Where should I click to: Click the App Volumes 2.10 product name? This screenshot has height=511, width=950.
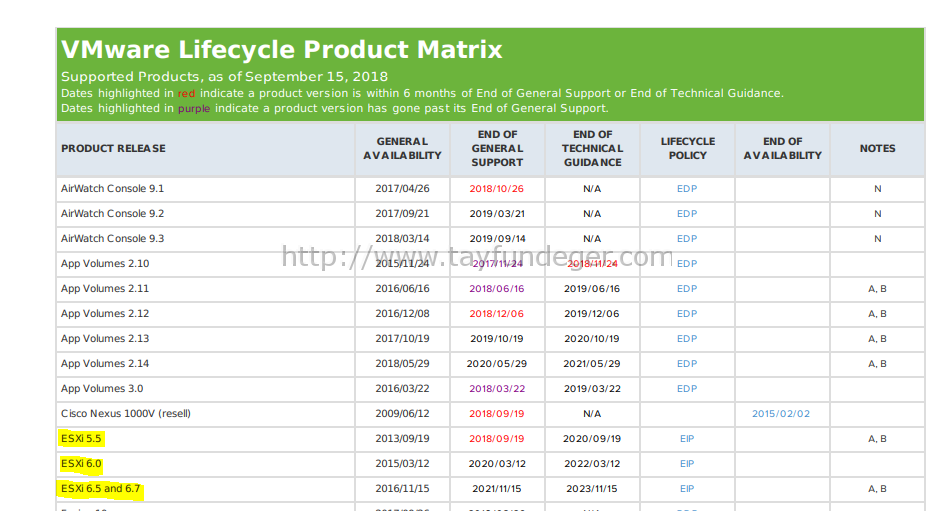105,264
